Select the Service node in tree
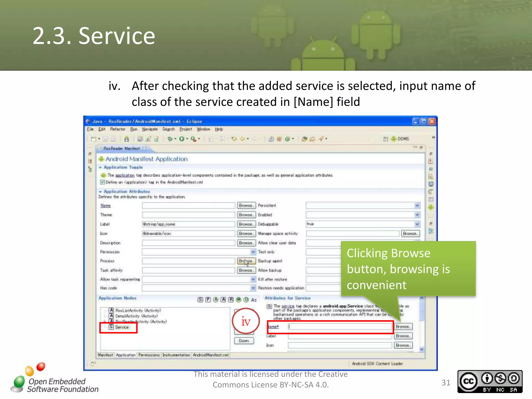This screenshot has height=399, width=532. [x=119, y=327]
